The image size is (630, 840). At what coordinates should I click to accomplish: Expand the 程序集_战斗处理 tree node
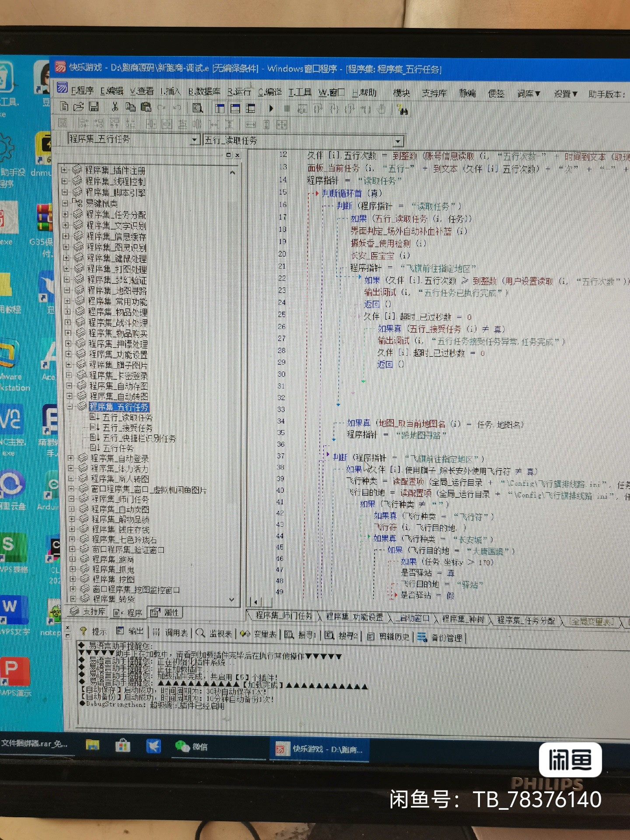click(68, 322)
